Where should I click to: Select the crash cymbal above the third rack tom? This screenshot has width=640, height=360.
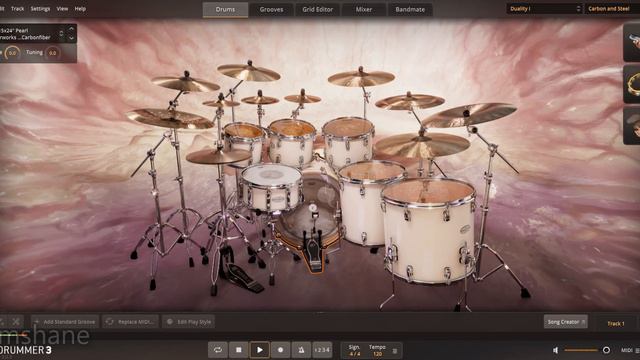tap(361, 78)
